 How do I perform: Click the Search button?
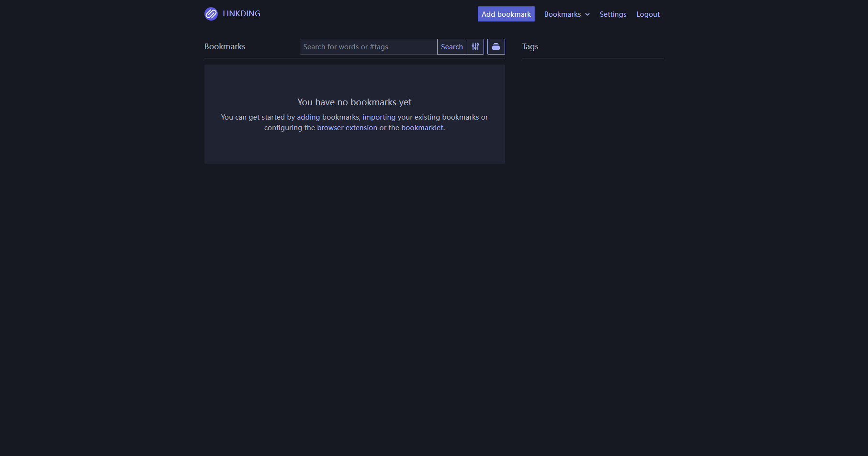[452, 46]
